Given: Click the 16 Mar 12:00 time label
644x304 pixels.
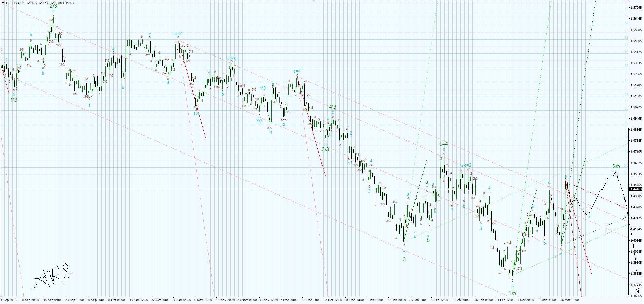Looking at the screenshot, I should click(x=569, y=300).
